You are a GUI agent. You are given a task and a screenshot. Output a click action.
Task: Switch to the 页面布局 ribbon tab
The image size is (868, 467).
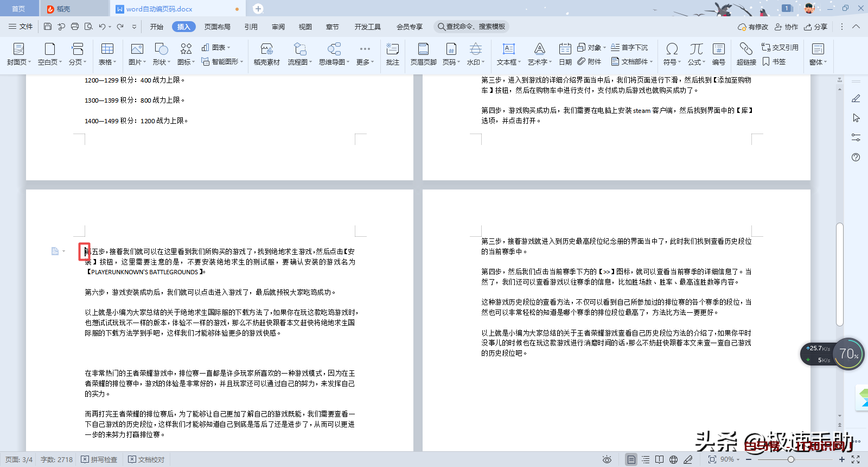[x=217, y=27]
